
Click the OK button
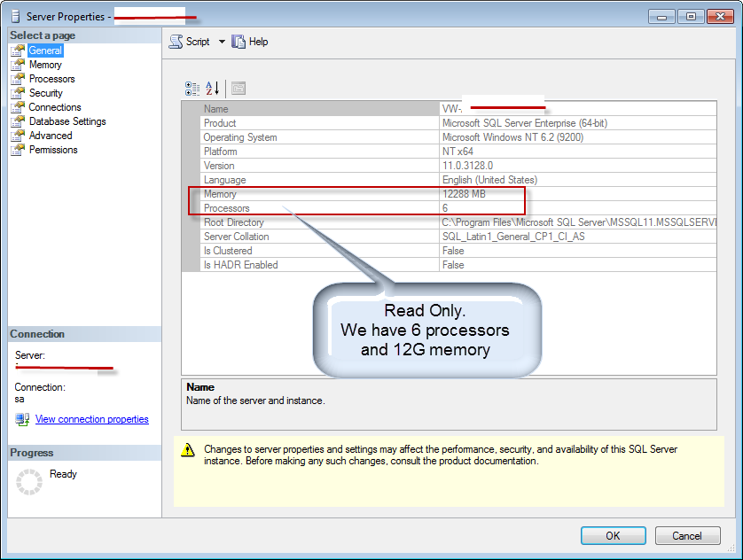click(x=613, y=535)
